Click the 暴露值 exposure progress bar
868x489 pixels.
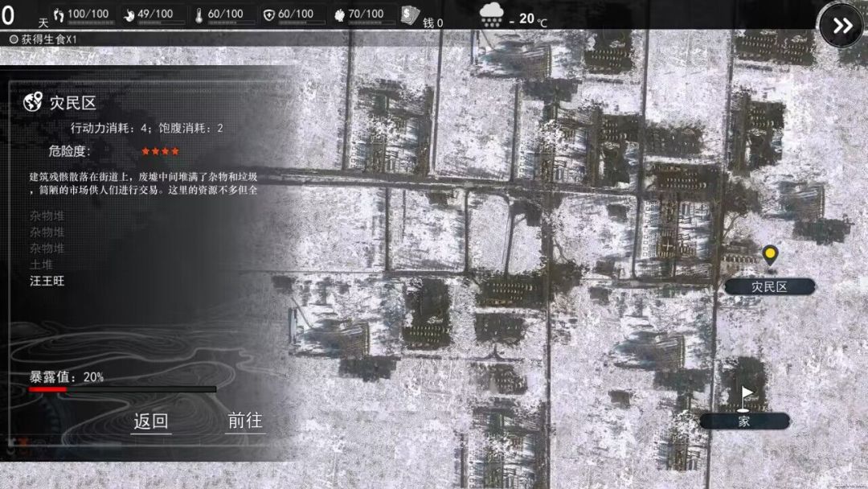121,389
